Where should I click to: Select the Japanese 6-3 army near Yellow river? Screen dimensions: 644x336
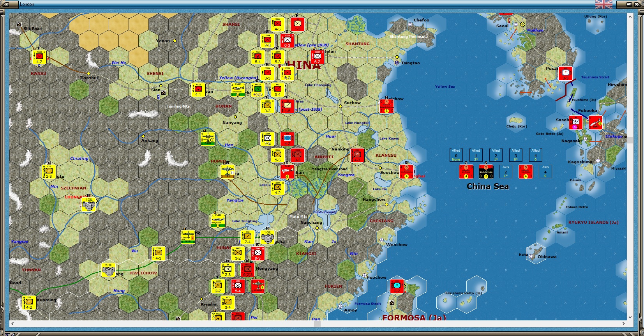coord(288,41)
